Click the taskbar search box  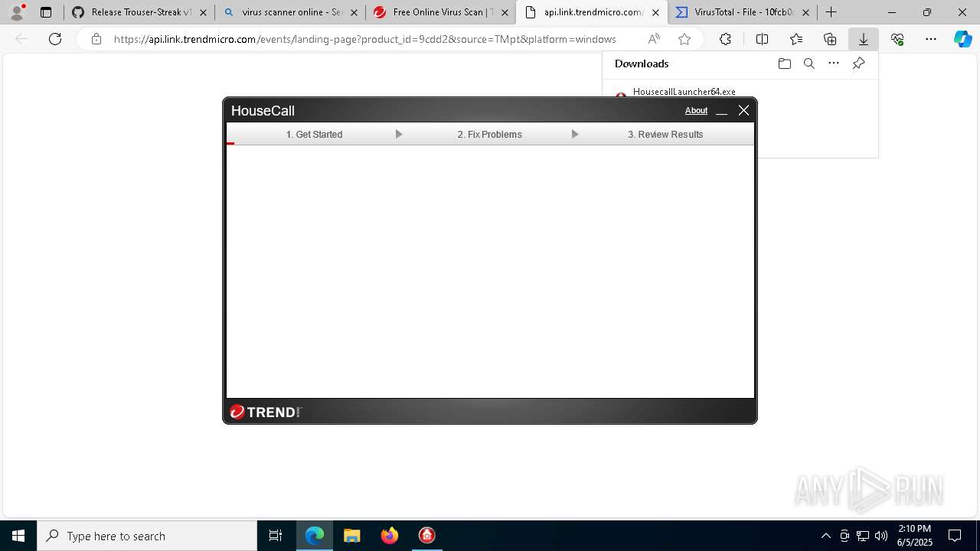[147, 536]
